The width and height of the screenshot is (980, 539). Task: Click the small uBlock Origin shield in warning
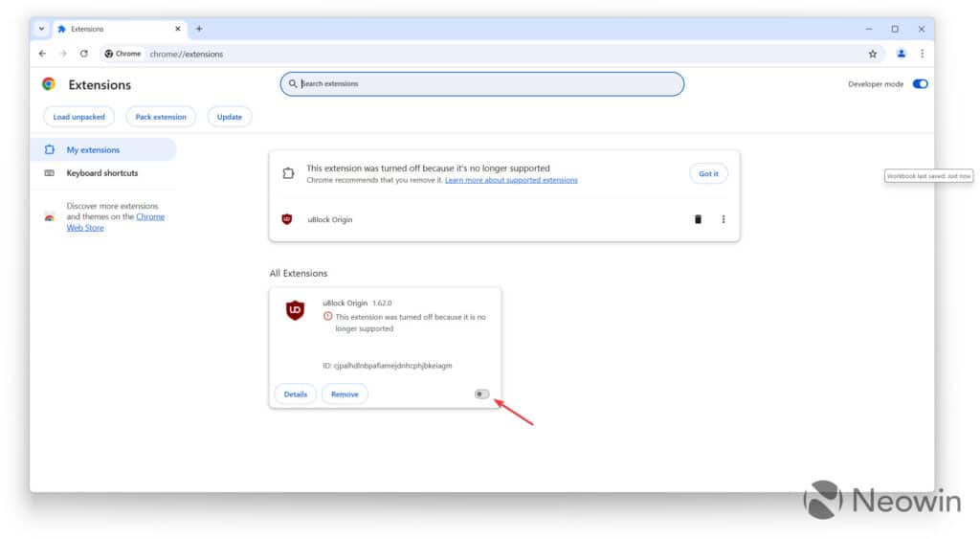click(x=287, y=219)
